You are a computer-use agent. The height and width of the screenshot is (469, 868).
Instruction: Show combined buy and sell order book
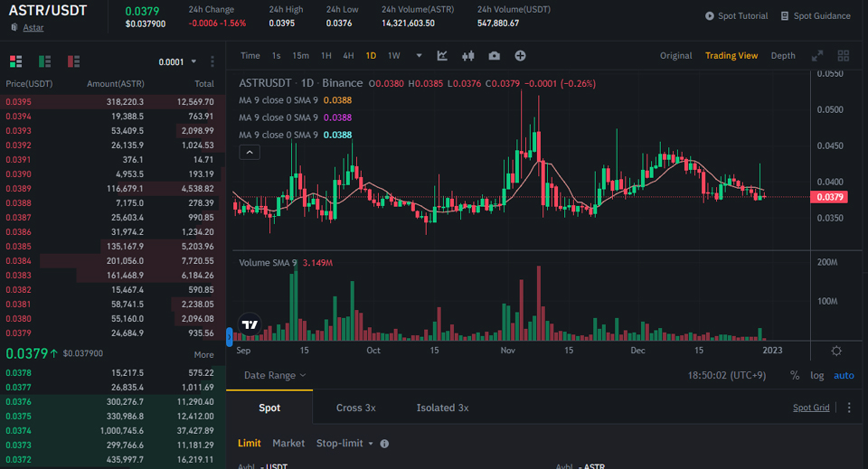(15, 61)
